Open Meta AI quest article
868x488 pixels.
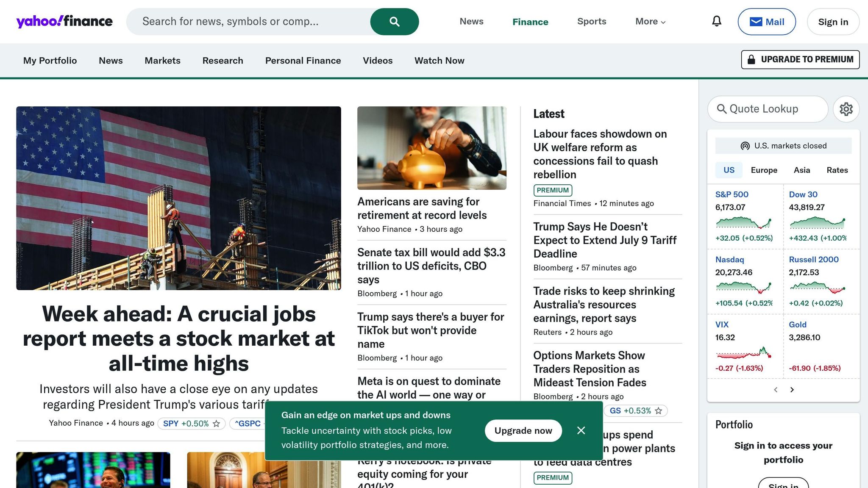pyautogui.click(x=429, y=388)
